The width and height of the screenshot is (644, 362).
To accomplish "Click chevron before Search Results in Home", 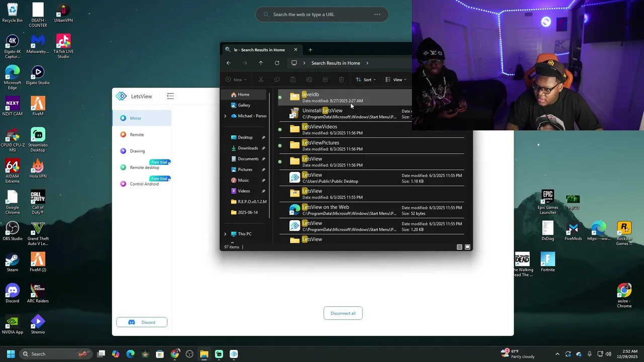I will tap(304, 63).
